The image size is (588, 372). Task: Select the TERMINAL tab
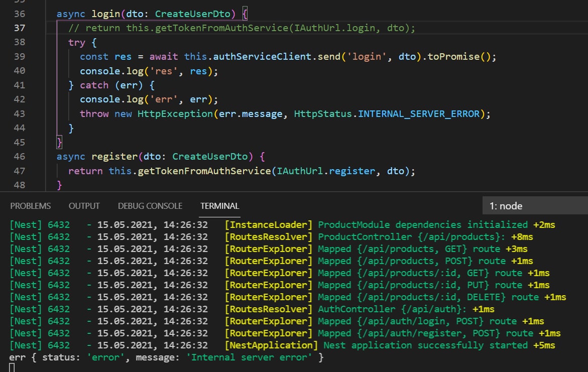click(219, 206)
